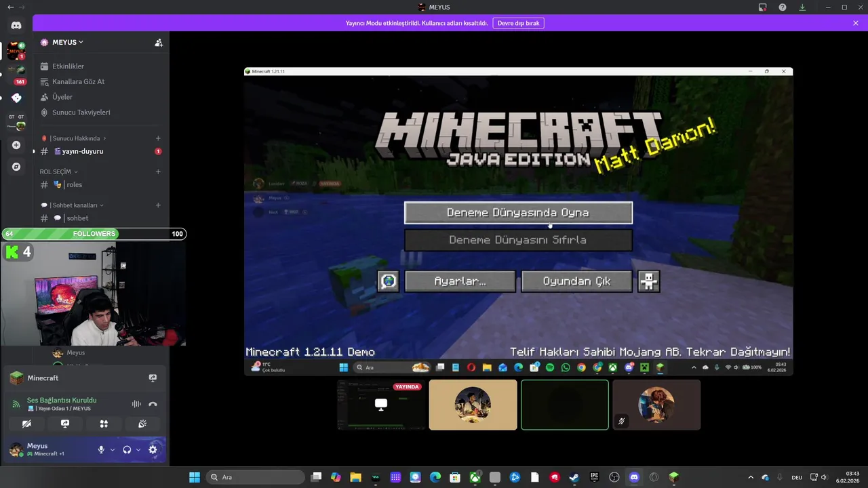Select the muted participant tile
Image resolution: width=868 pixels, height=488 pixels.
click(656, 405)
